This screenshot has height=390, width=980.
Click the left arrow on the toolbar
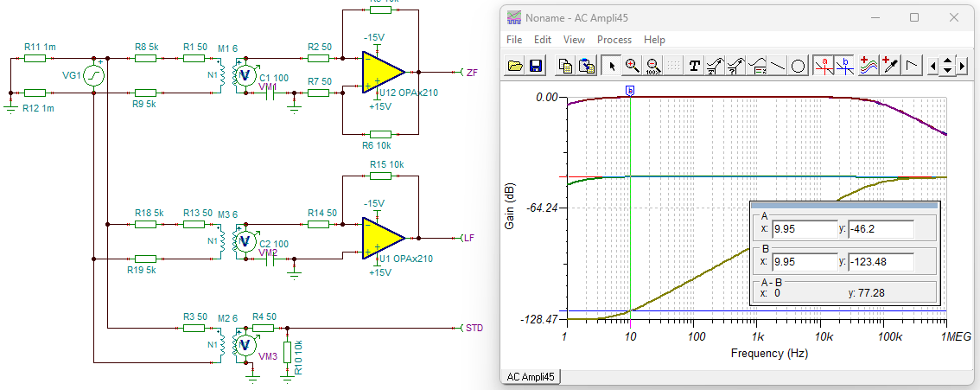[x=932, y=67]
